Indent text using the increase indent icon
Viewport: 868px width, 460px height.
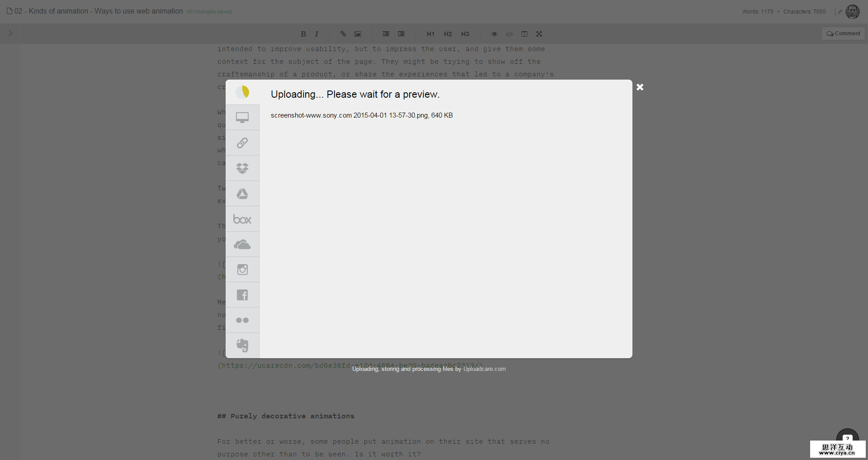coord(401,34)
